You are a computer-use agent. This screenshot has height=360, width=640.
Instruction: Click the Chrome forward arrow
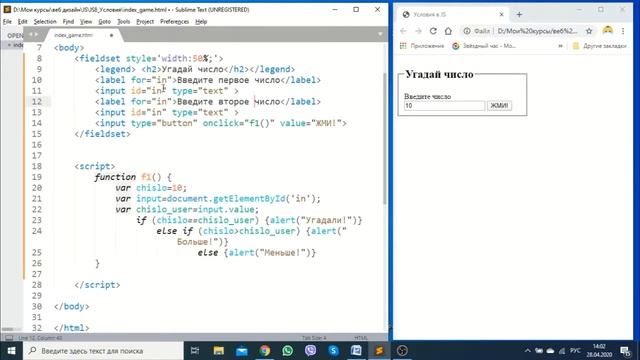418,31
